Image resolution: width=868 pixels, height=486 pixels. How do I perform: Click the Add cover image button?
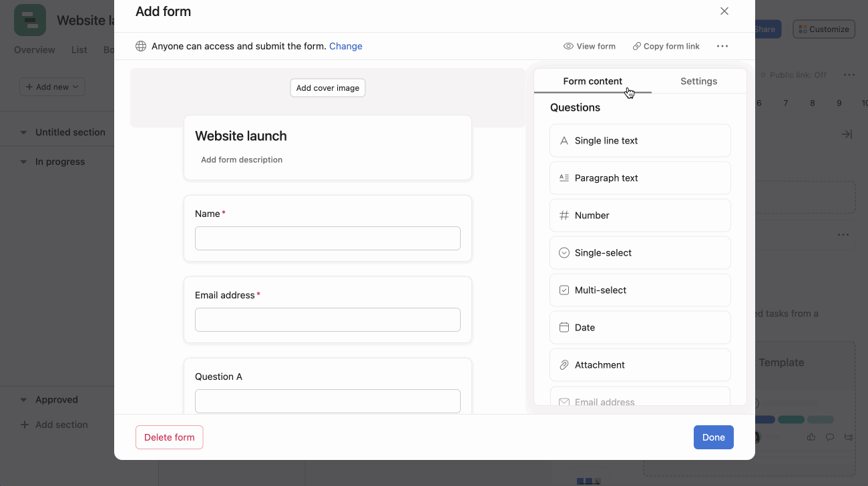(327, 88)
